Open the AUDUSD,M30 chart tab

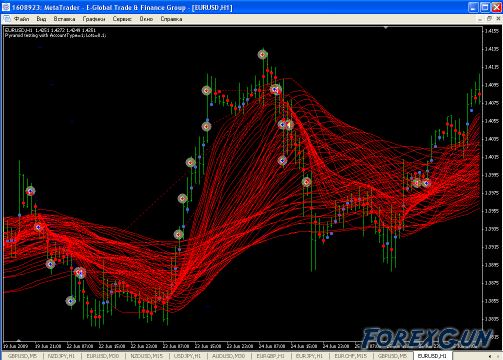(x=229, y=356)
